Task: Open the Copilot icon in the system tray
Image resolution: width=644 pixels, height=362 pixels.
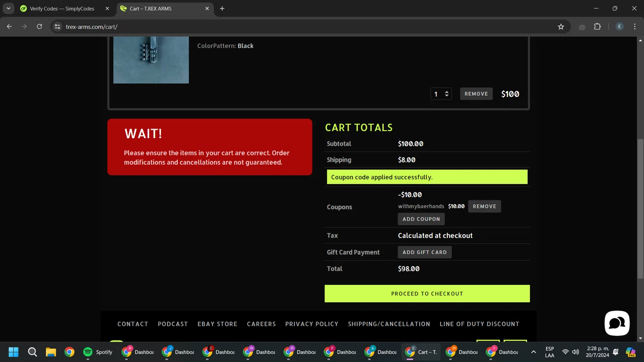Action: click(631, 352)
